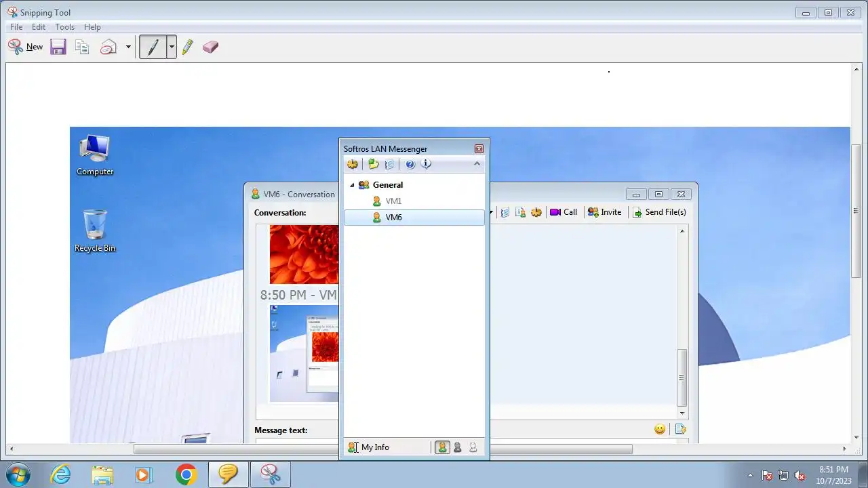The width and height of the screenshot is (868, 488).
Task: Set status to Busy with gray user icon
Action: click(x=458, y=447)
